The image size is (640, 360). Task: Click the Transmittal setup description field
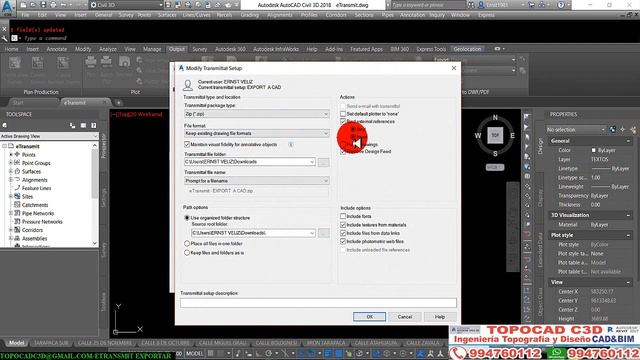pos(318,302)
